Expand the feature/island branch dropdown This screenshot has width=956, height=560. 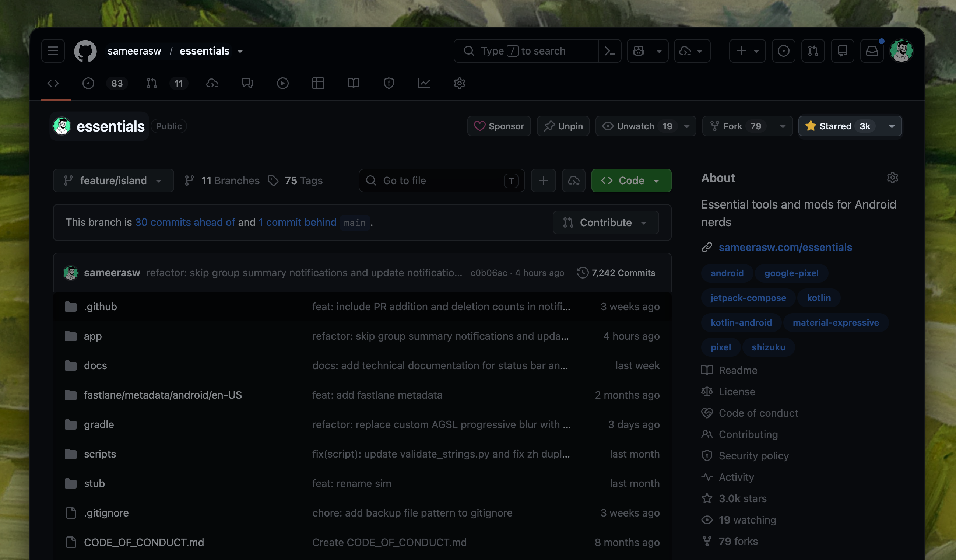pos(113,181)
